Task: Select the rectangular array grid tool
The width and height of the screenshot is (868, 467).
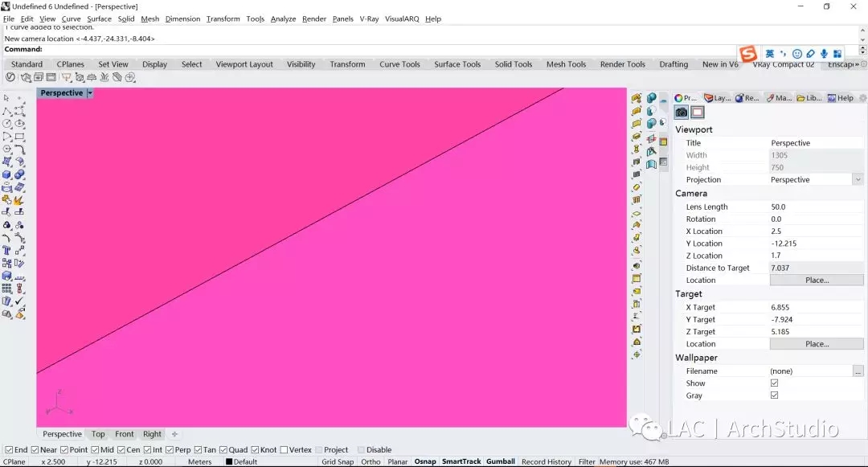Action: point(6,288)
